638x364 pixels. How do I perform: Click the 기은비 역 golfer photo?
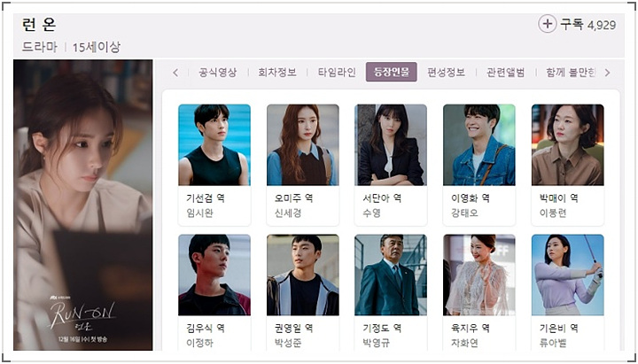568,275
